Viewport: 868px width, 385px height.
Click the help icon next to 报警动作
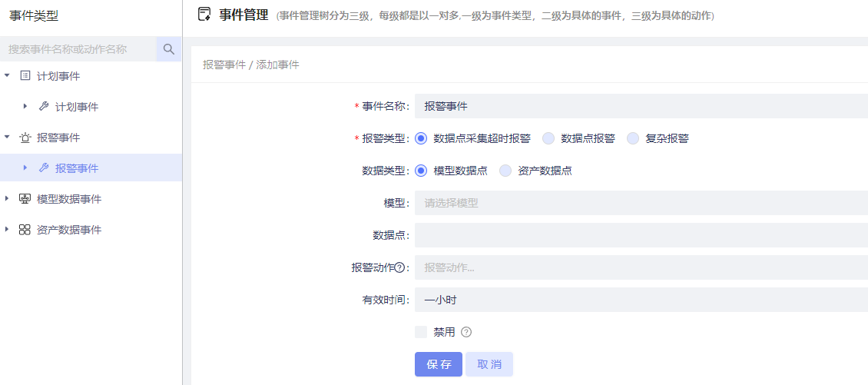pyautogui.click(x=399, y=267)
